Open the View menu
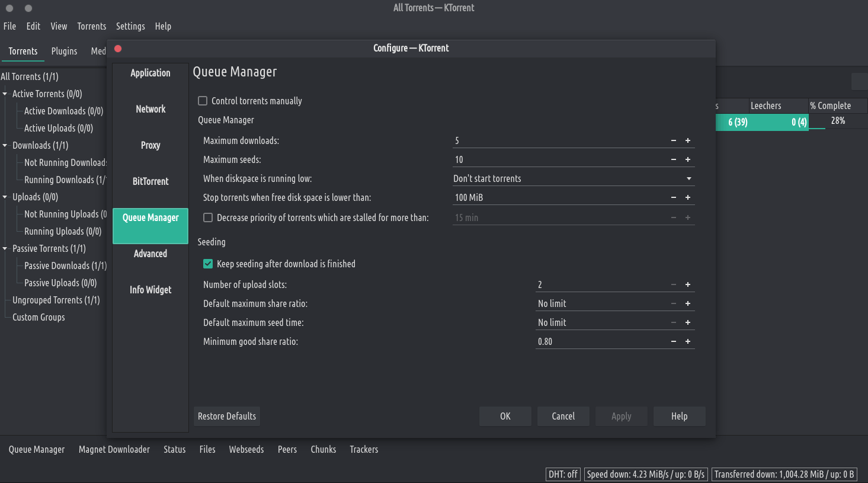 [x=59, y=26]
